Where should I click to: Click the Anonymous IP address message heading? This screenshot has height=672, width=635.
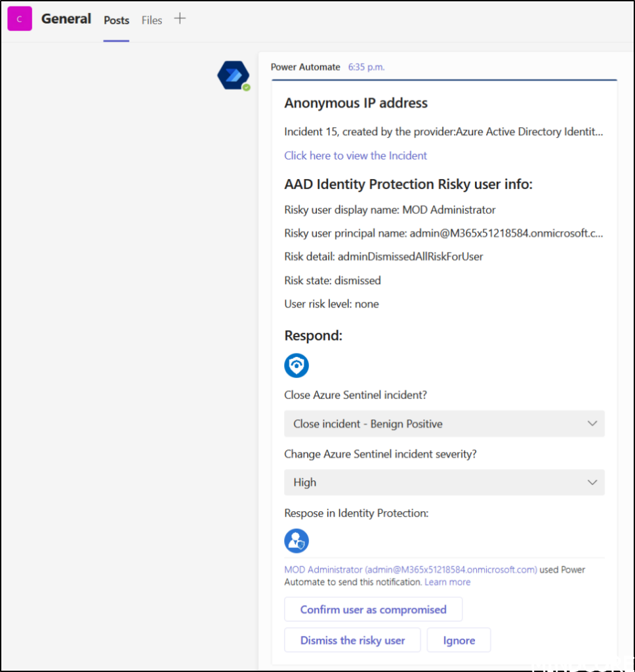pyautogui.click(x=356, y=103)
